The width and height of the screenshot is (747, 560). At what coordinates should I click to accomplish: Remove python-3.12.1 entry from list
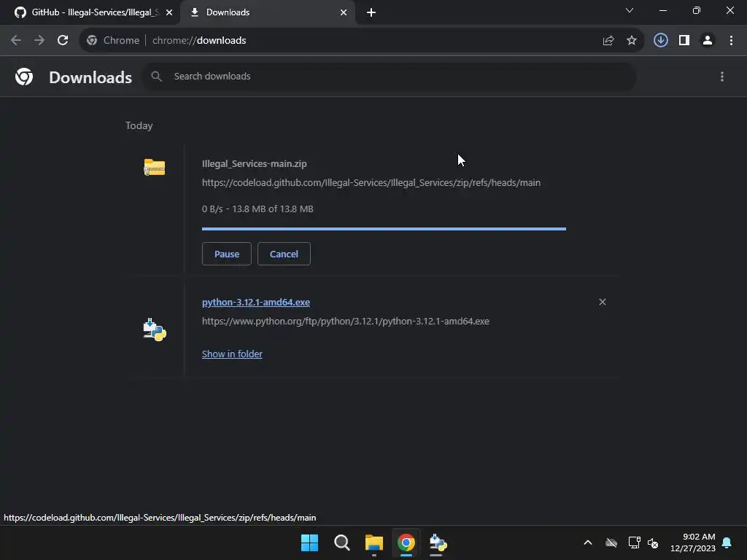602,302
